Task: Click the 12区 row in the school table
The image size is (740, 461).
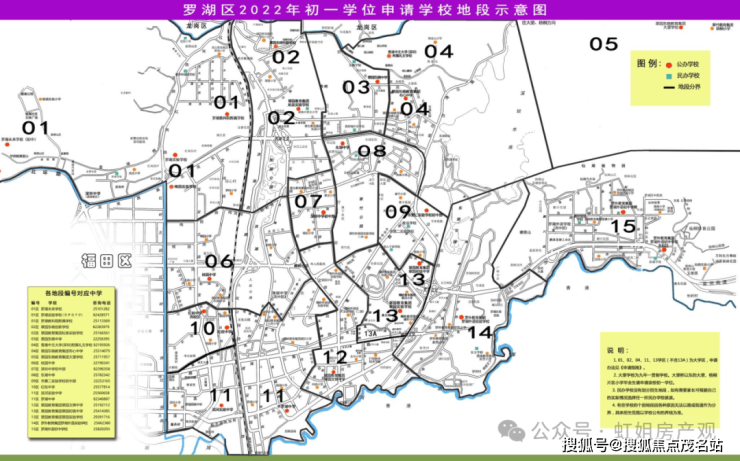Action: coord(71,405)
